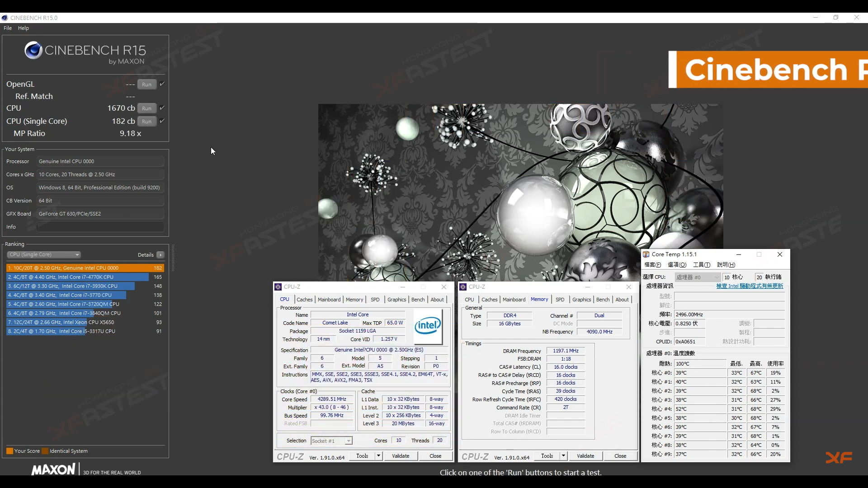Select ranking row Intel Xeon CPU X5650

coord(85,322)
